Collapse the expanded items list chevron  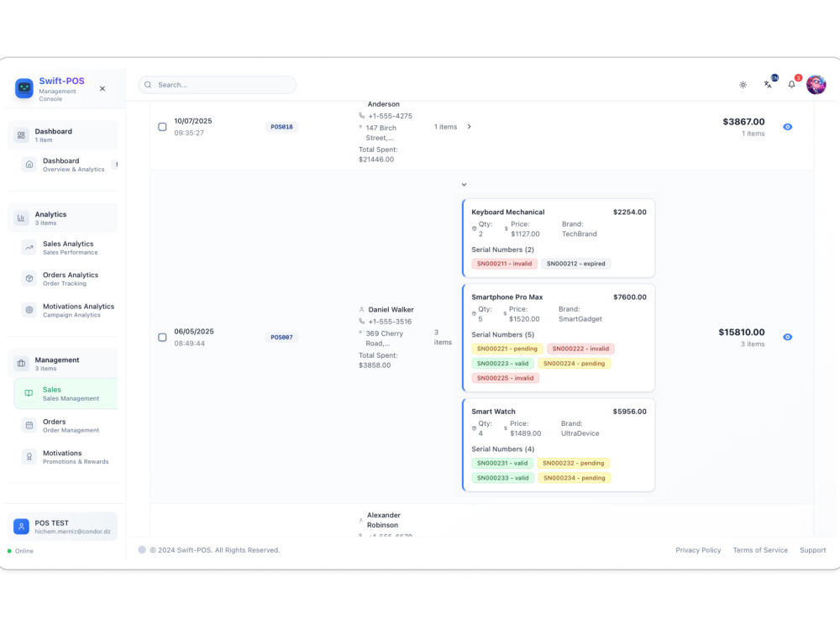[464, 184]
